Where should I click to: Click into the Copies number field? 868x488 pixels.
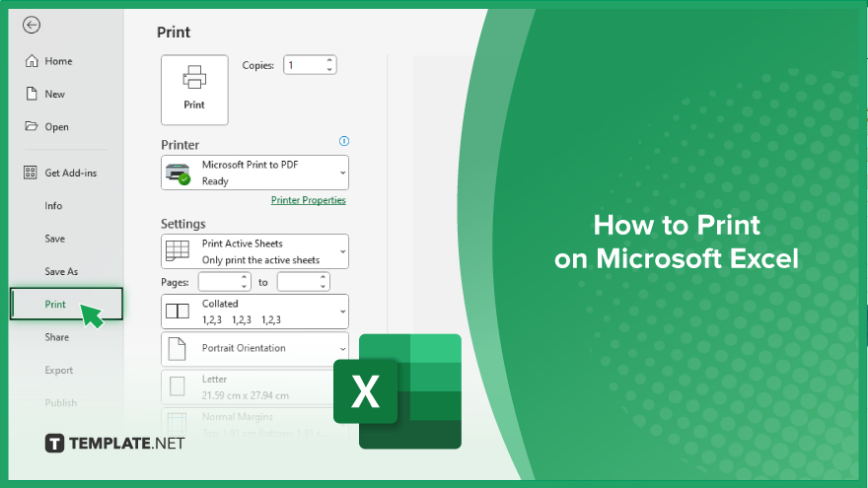[305, 65]
